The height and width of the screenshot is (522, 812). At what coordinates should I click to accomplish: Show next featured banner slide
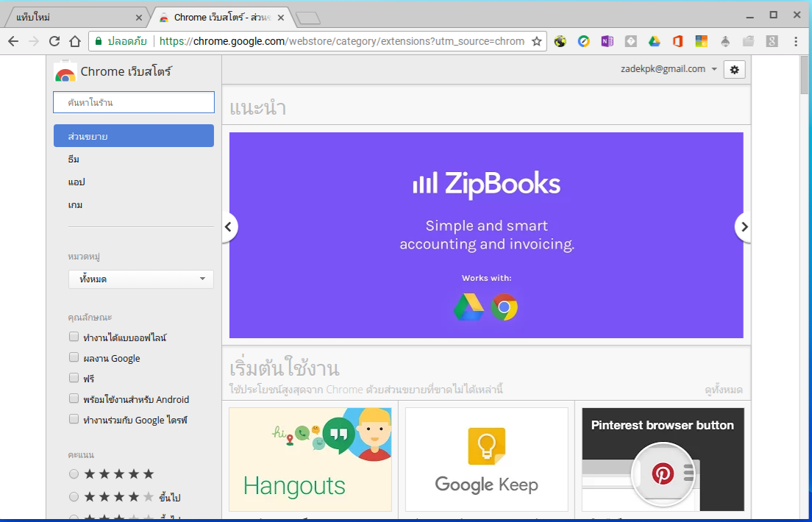tap(743, 227)
